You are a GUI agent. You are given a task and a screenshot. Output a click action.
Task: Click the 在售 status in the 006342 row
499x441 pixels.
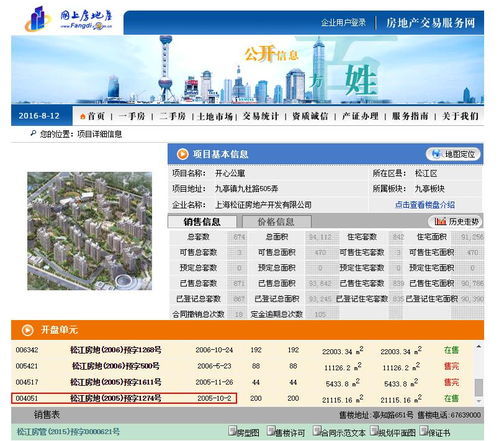[452, 350]
